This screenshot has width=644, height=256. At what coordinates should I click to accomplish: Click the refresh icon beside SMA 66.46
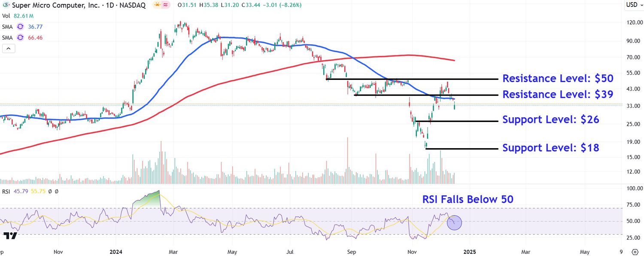pos(20,38)
